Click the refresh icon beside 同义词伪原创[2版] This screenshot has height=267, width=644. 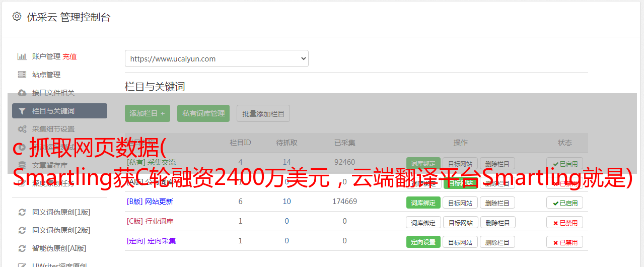click(22, 230)
